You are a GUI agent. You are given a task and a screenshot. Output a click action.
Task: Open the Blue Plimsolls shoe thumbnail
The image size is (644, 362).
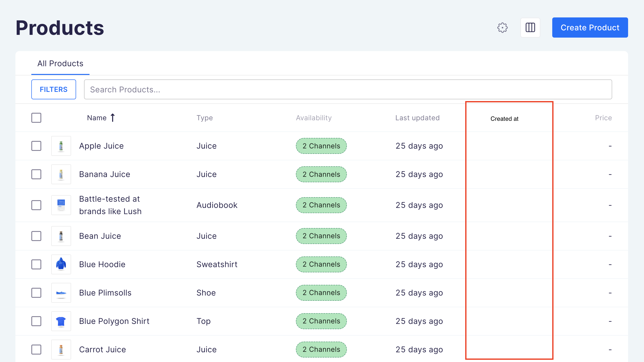click(x=61, y=293)
